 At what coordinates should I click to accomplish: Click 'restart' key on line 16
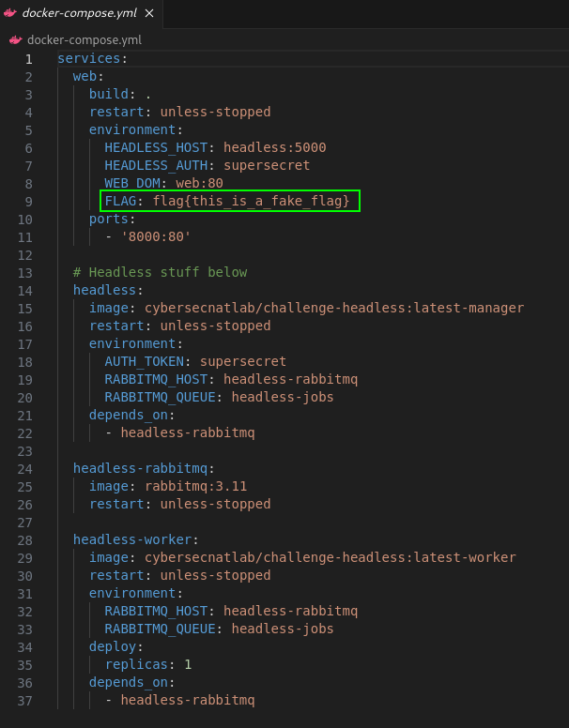click(116, 326)
